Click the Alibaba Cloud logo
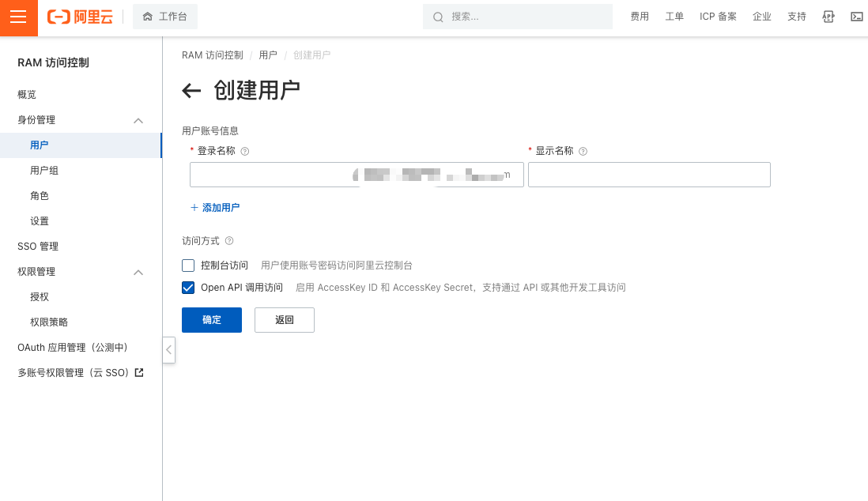The width and height of the screenshot is (868, 501). pos(80,17)
